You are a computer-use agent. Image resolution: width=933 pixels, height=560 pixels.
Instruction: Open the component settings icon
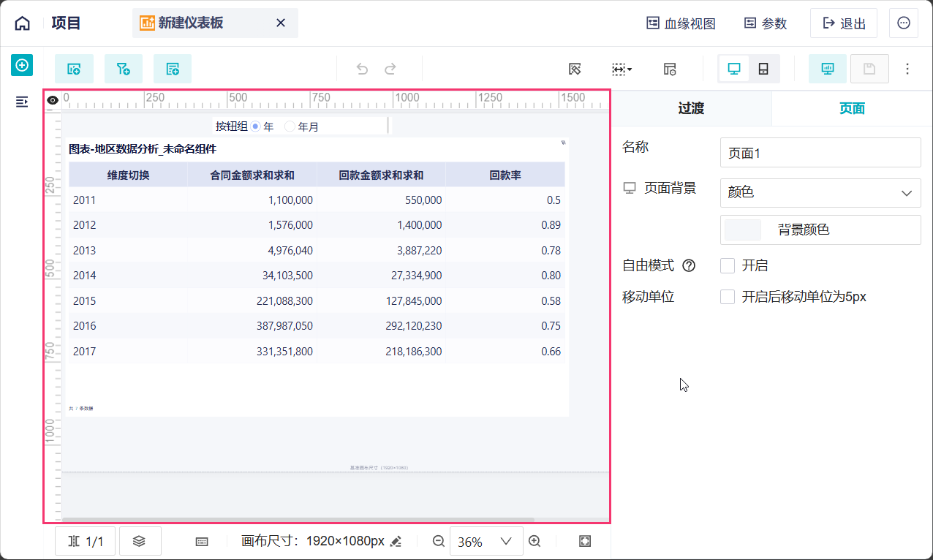[x=670, y=69]
